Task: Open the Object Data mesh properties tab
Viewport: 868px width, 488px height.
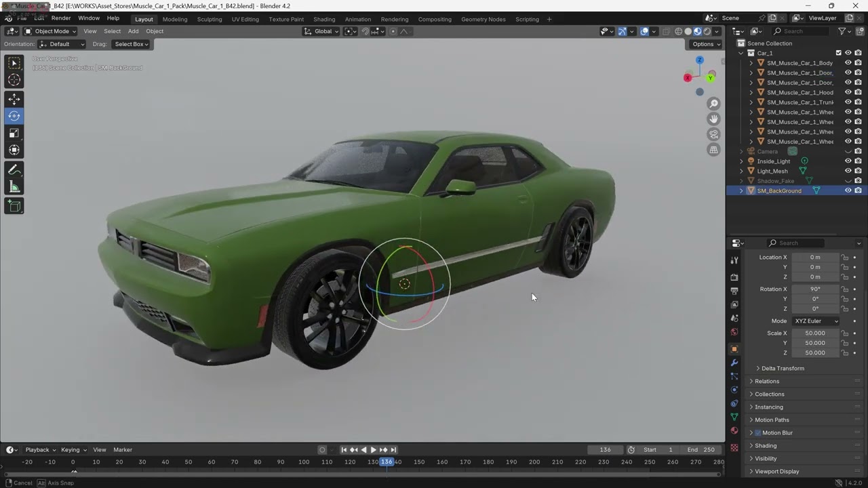Action: click(x=734, y=417)
